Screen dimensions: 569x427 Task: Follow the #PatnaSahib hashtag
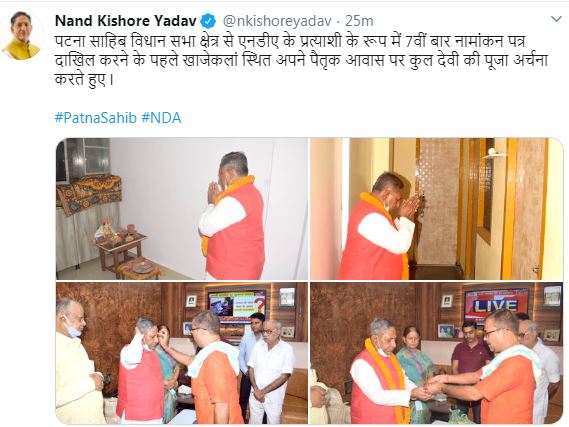pyautogui.click(x=96, y=118)
